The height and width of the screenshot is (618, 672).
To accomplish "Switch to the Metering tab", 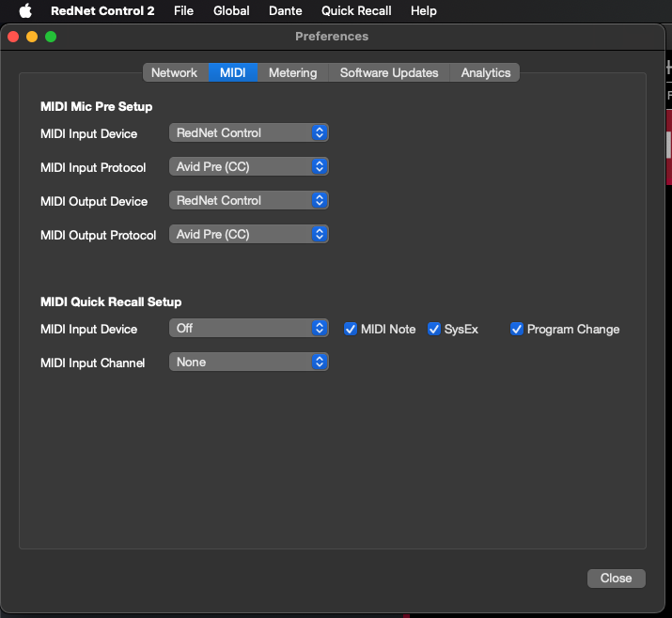I will 292,72.
